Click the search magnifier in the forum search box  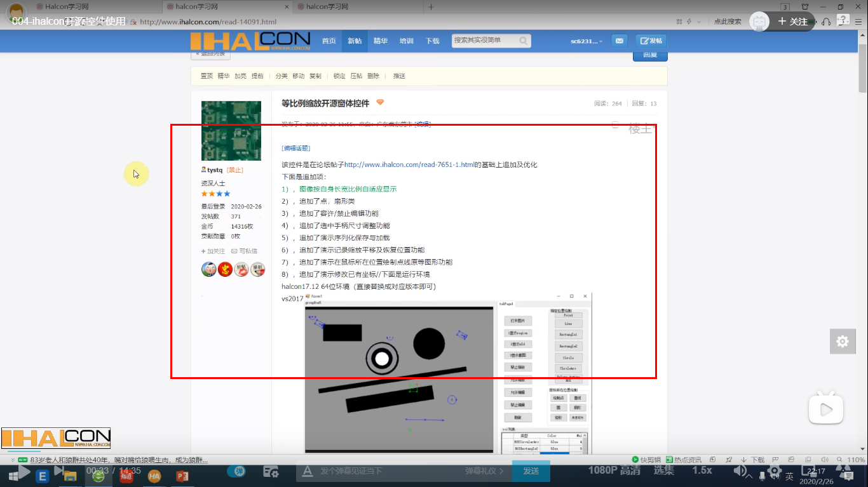point(523,41)
